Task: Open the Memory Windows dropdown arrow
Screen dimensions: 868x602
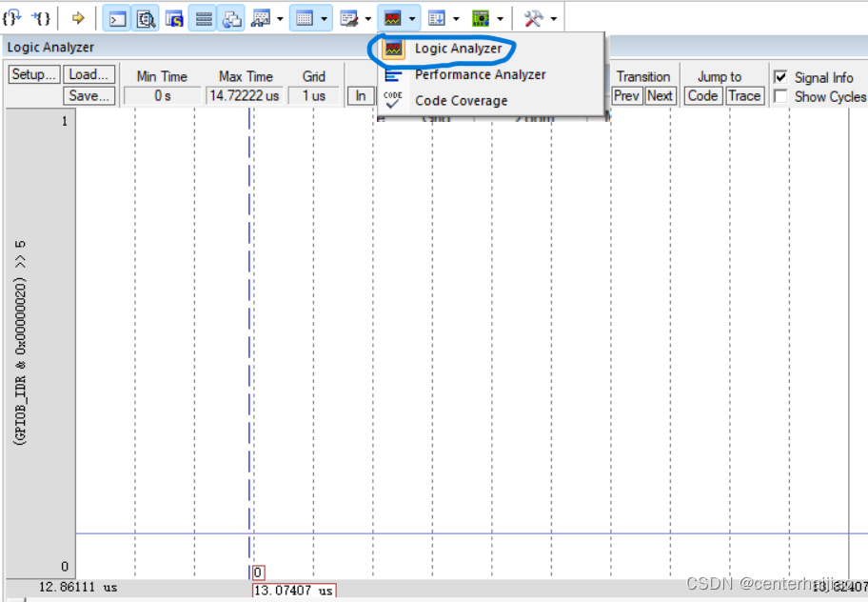Action: (x=324, y=17)
